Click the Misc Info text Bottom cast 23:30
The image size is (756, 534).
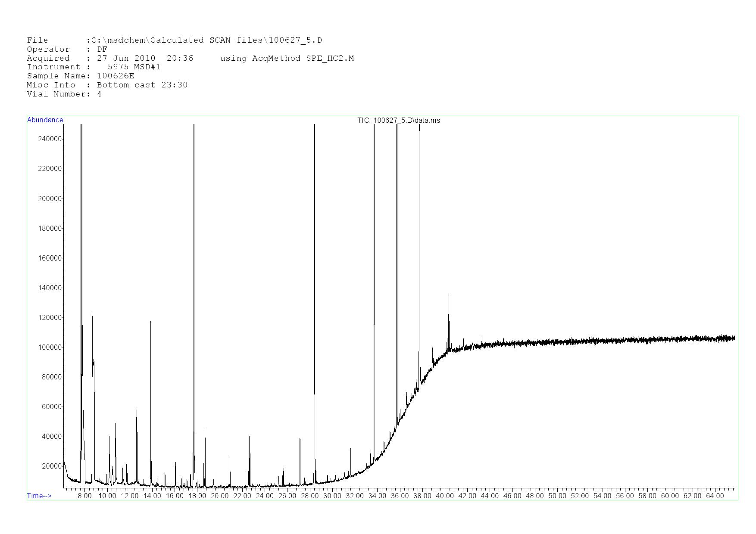(142, 85)
